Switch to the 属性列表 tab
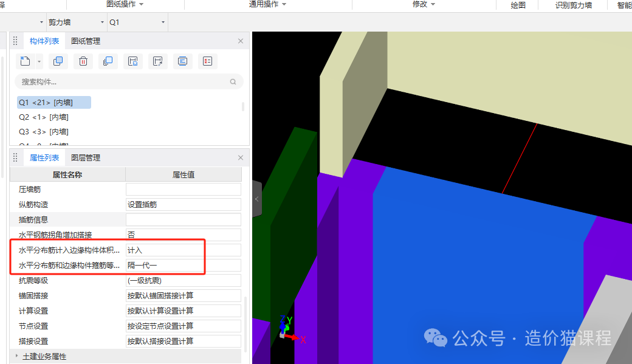632x364 pixels. coord(44,157)
